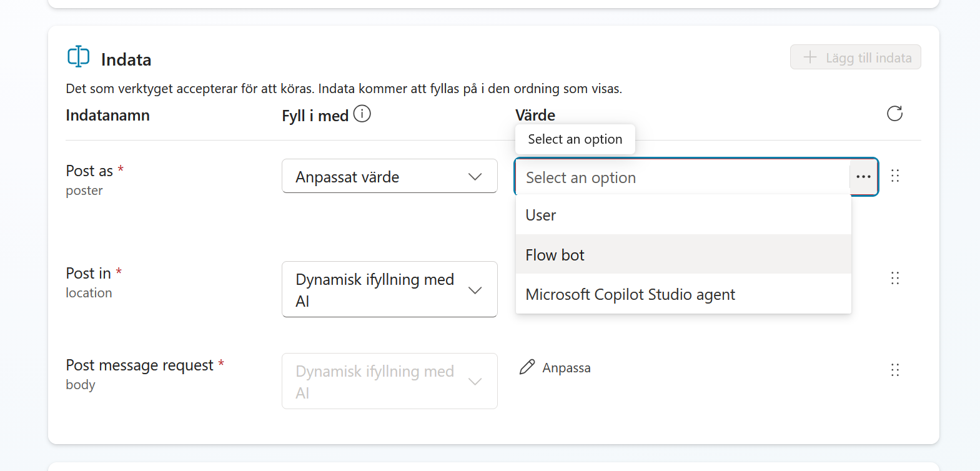Click the refresh icon beside Värde
Viewport: 980px width, 471px height.
pos(894,114)
